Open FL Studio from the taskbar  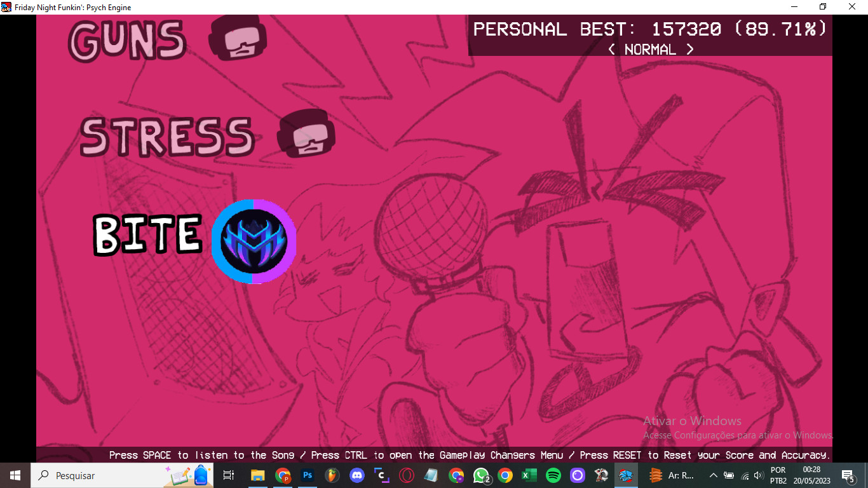coord(332,475)
